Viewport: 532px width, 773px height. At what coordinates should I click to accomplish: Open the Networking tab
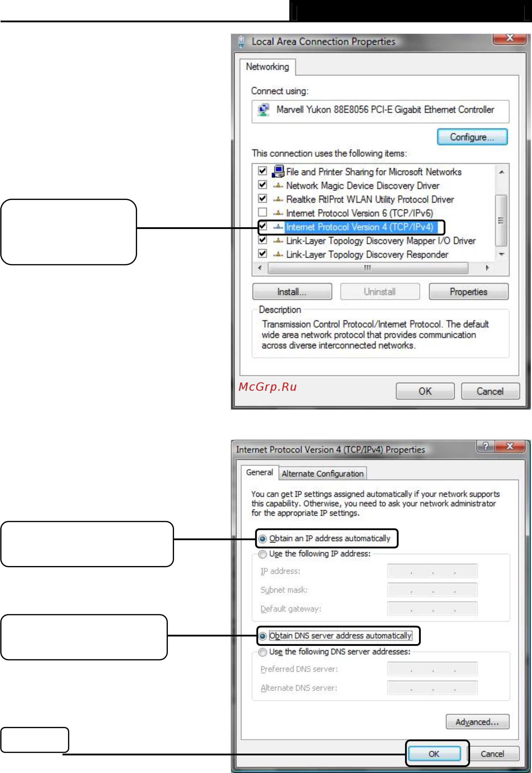coord(267,67)
